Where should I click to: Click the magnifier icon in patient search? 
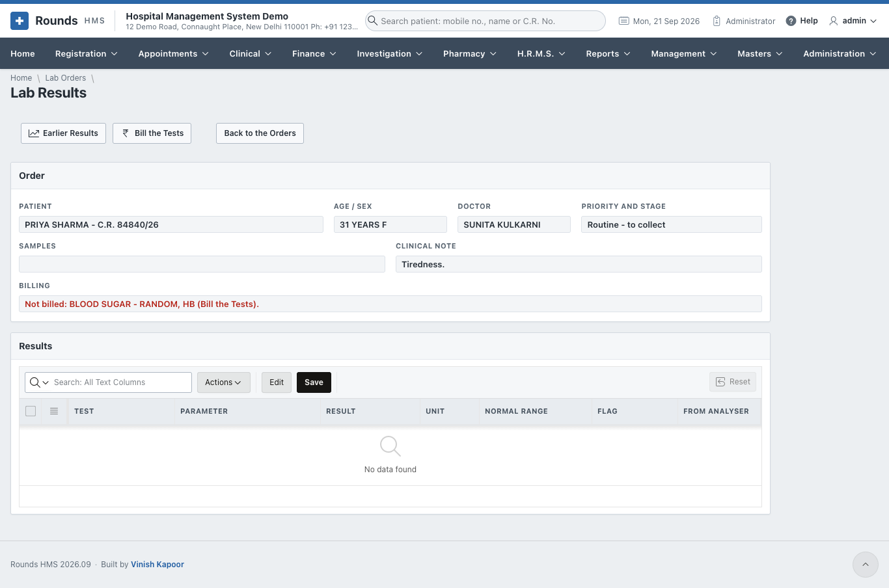click(x=372, y=21)
